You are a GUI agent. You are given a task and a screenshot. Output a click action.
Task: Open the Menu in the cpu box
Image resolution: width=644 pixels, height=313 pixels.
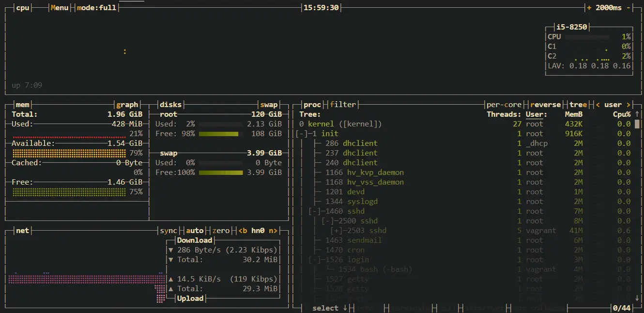click(x=60, y=8)
